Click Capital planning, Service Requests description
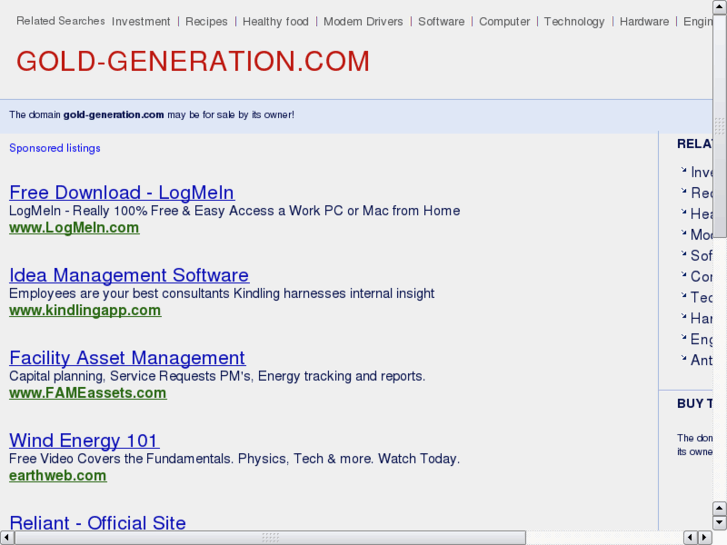727x545 pixels. [217, 376]
